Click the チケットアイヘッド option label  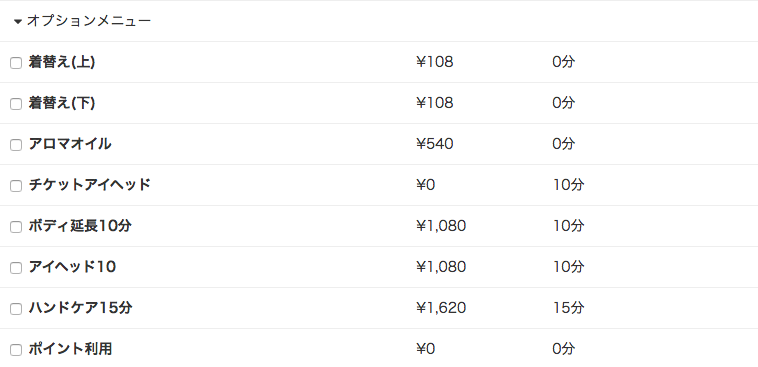click(x=90, y=185)
